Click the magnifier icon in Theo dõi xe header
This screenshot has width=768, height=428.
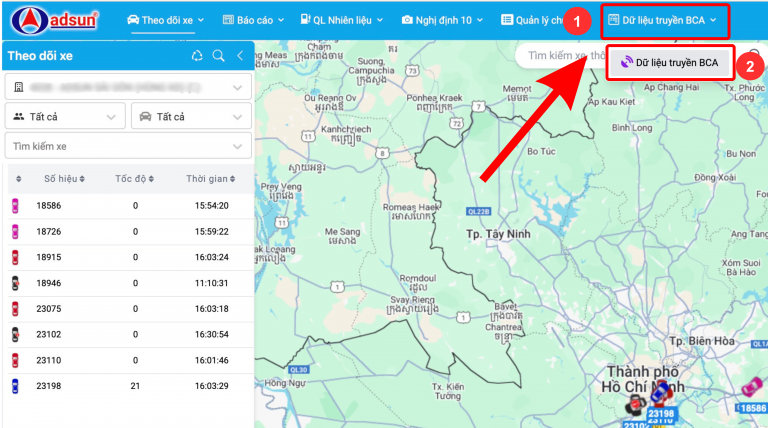[x=218, y=56]
